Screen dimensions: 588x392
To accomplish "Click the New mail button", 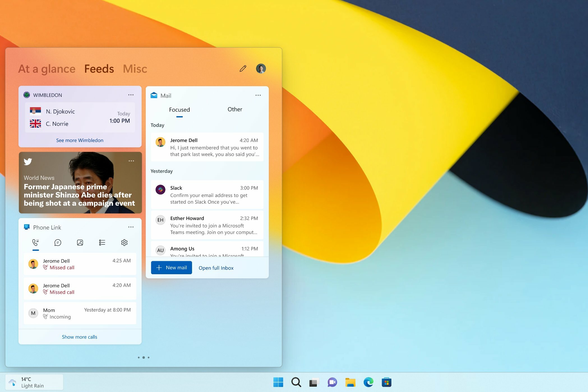I will click(171, 268).
